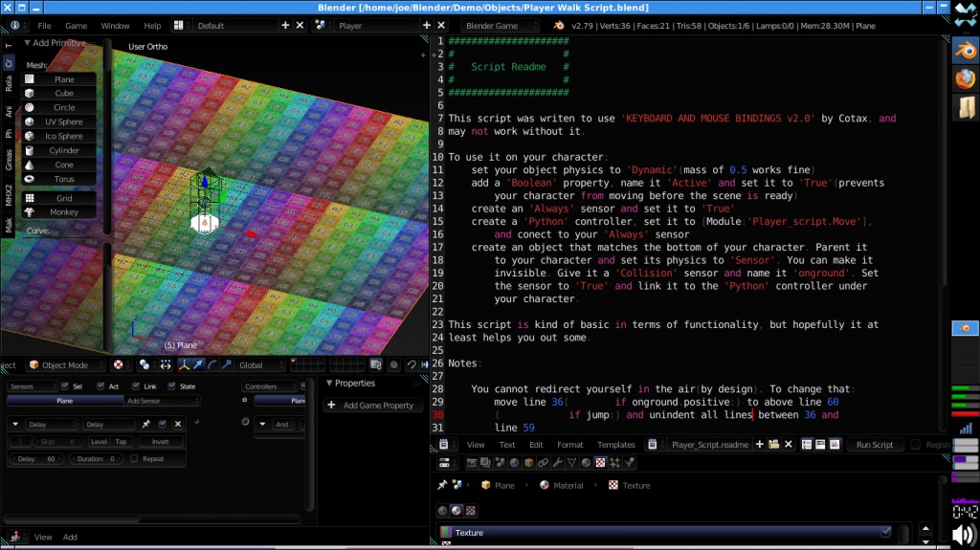Click the Run Script button
The image size is (980, 550).
(875, 445)
